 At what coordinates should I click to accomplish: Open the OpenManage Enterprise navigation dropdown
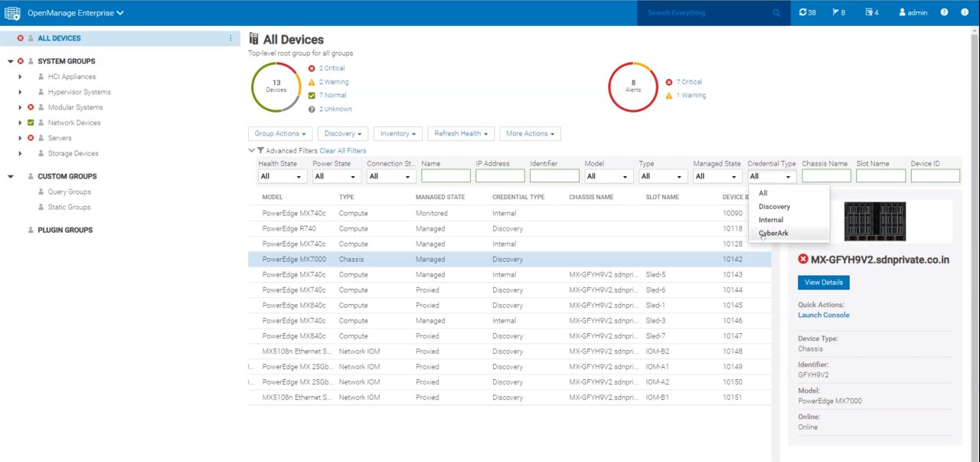tap(75, 13)
